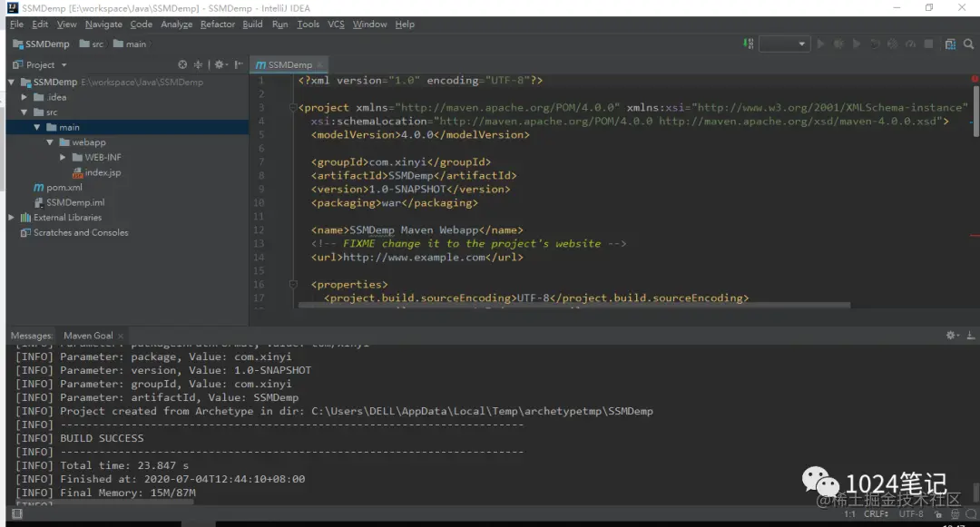The image size is (980, 527).
Task: Open Project panel gear settings
Action: pos(220,64)
